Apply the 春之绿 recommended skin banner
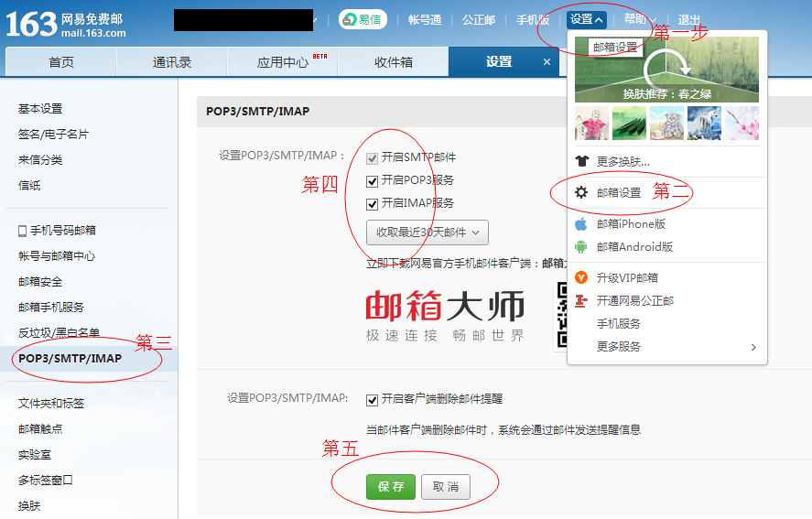The width and height of the screenshot is (812, 519). [x=666, y=70]
